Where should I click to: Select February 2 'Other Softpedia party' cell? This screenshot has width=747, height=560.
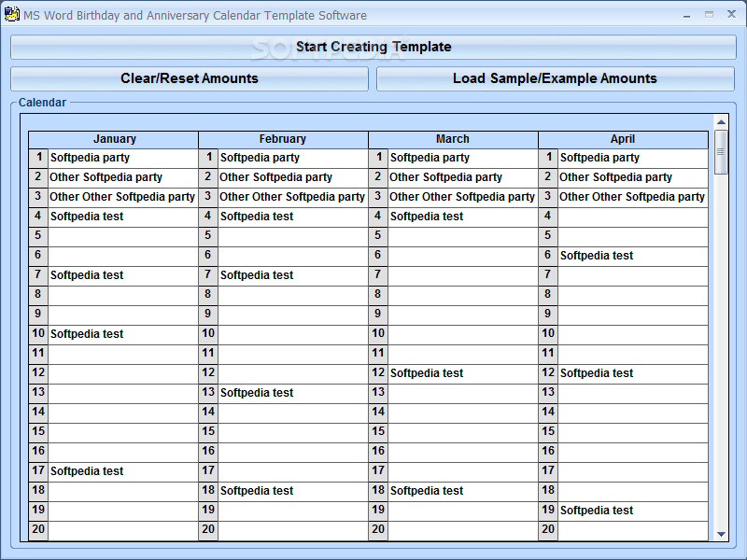coord(293,177)
